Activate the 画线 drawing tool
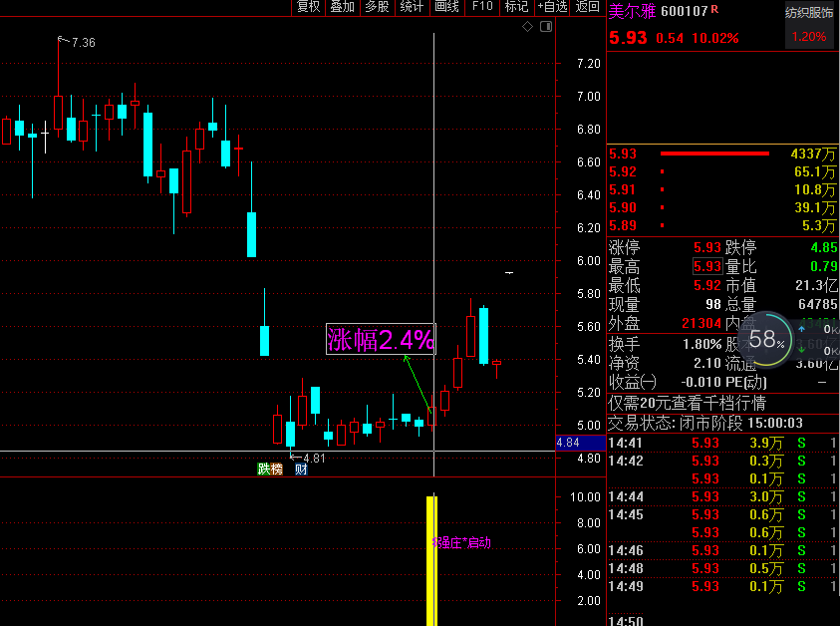 tap(446, 6)
